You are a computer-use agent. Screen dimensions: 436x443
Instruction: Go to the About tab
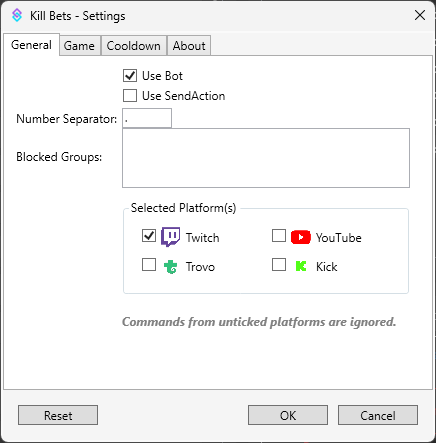coord(189,46)
